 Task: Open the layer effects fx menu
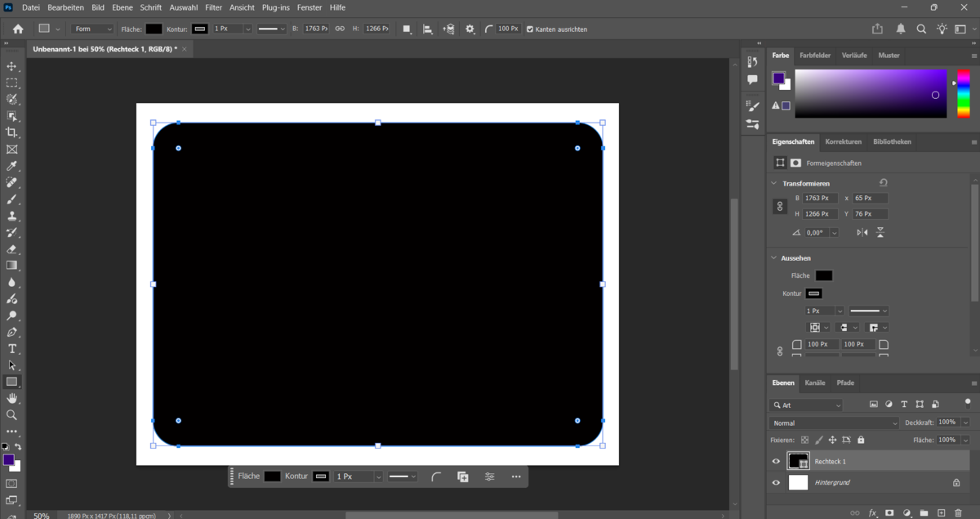coord(872,512)
